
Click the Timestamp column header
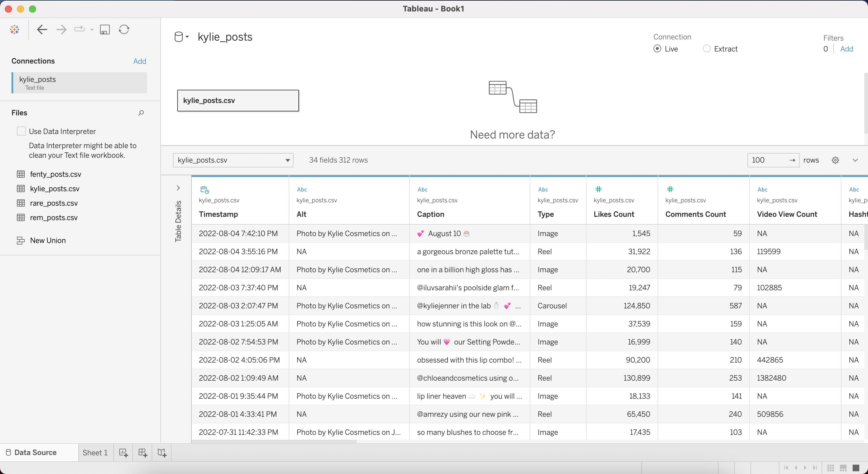(218, 214)
